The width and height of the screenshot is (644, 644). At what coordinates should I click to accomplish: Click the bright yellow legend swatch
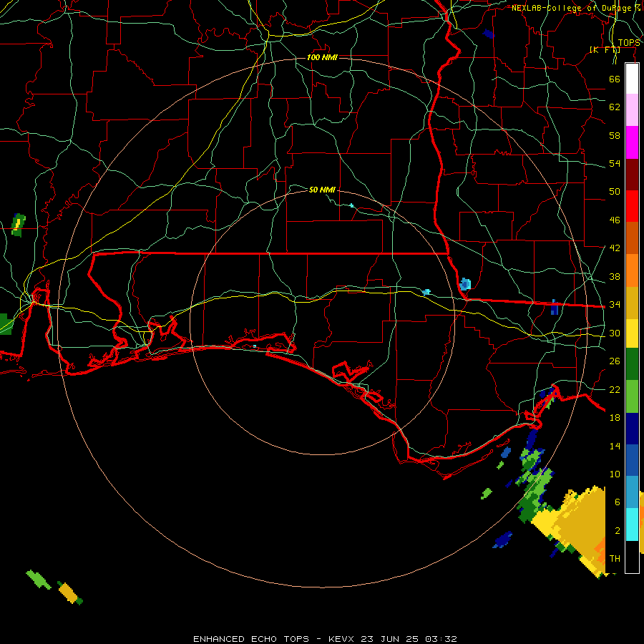click(632, 333)
